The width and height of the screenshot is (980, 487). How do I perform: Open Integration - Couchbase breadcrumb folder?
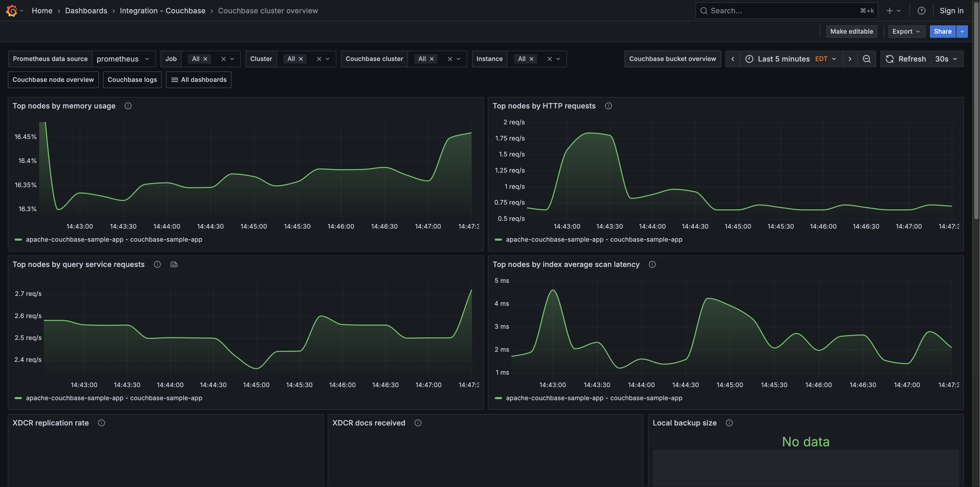point(163,11)
